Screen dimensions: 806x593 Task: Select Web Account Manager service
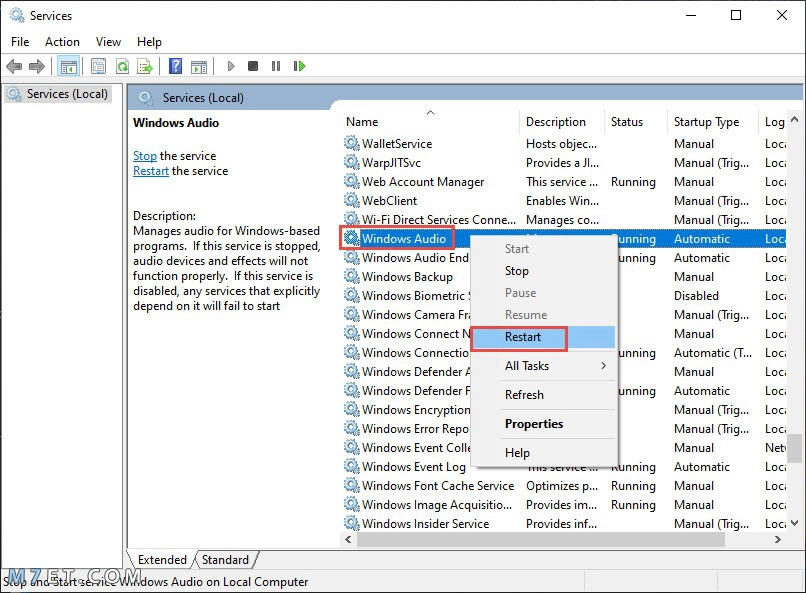[423, 181]
